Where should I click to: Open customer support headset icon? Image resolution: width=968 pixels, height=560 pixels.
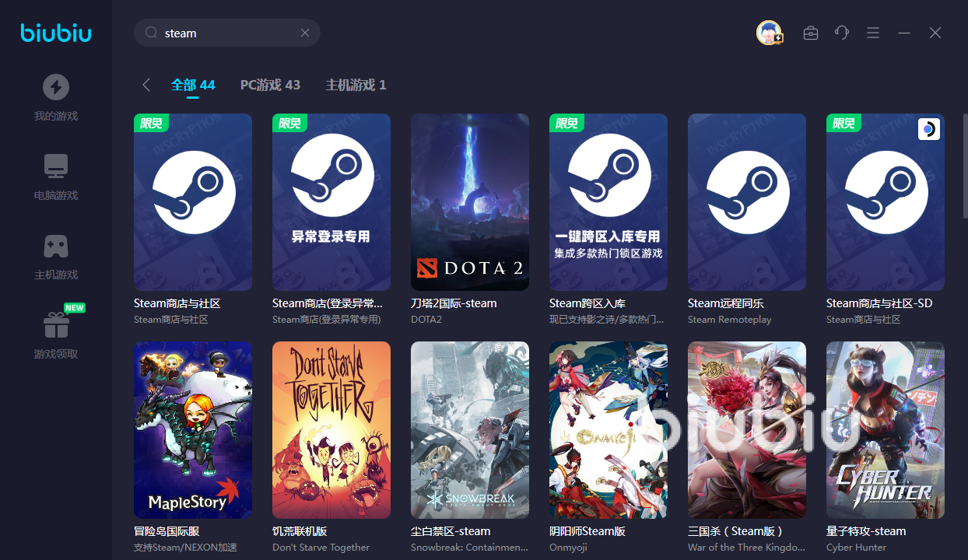pyautogui.click(x=842, y=33)
